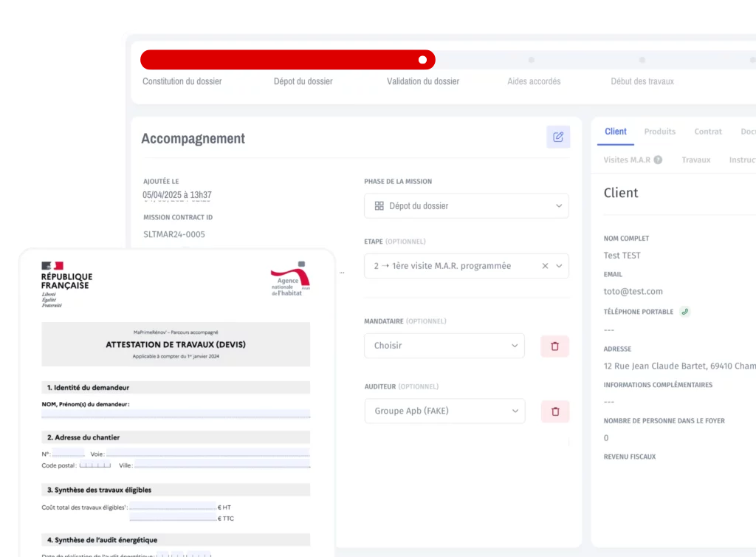The height and width of the screenshot is (557, 756).
Task: Click the mission ID SLTMAR24-0005
Action: 174,234
